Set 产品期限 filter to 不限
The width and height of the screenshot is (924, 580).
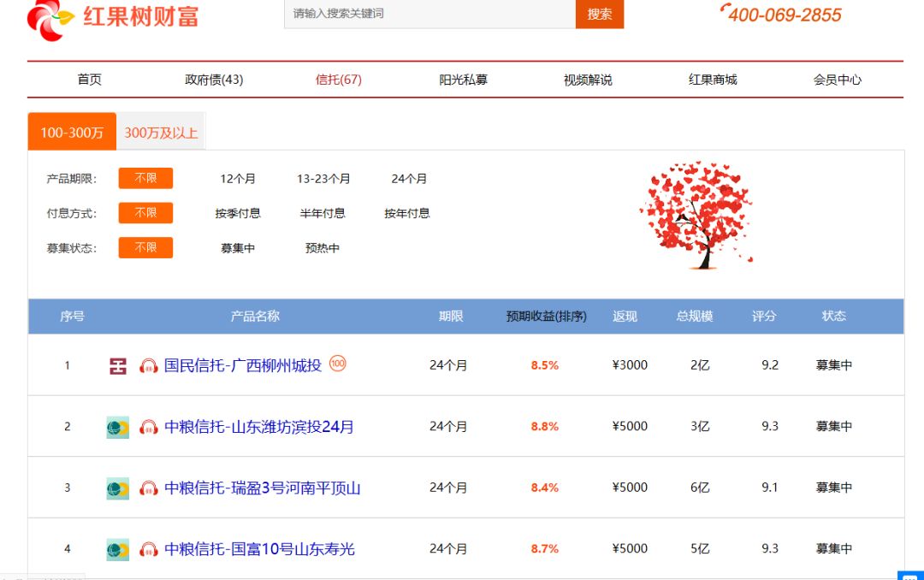145,178
